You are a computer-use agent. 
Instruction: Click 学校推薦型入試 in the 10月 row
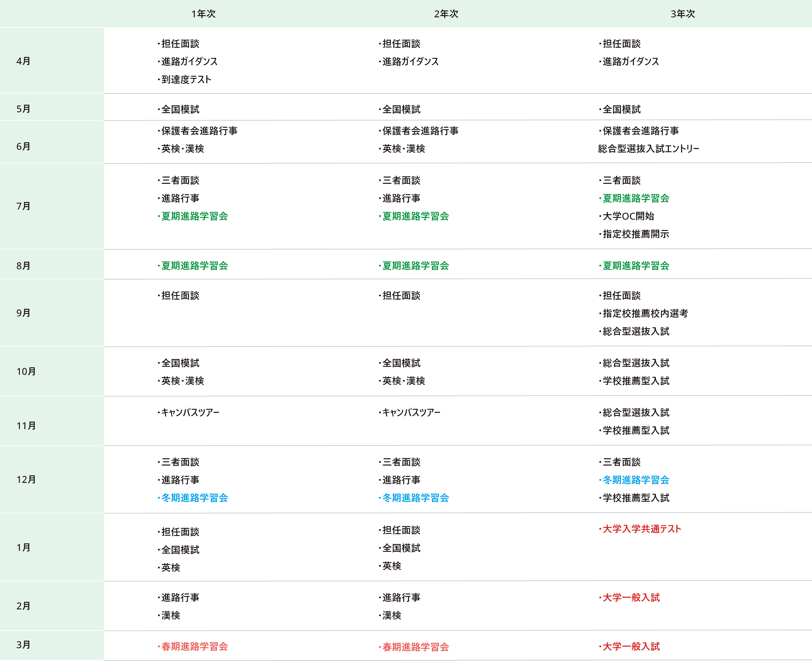[635, 381]
